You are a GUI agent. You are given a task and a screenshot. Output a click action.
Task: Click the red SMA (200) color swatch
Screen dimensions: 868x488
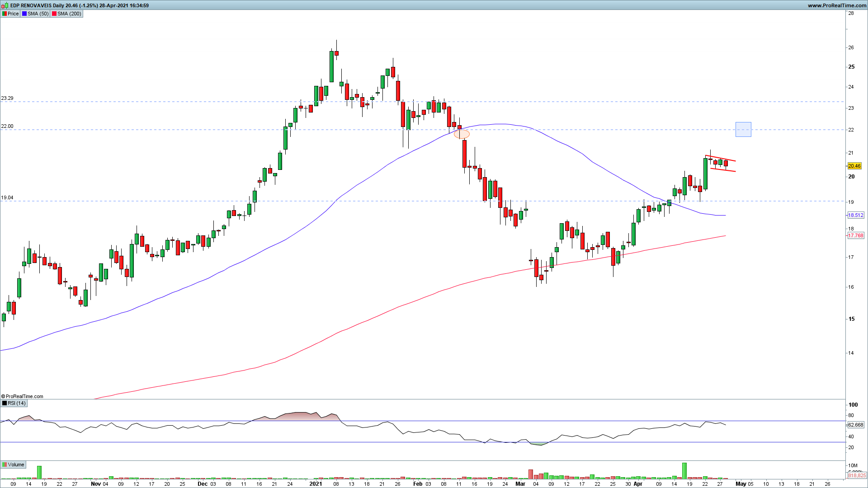coord(54,14)
